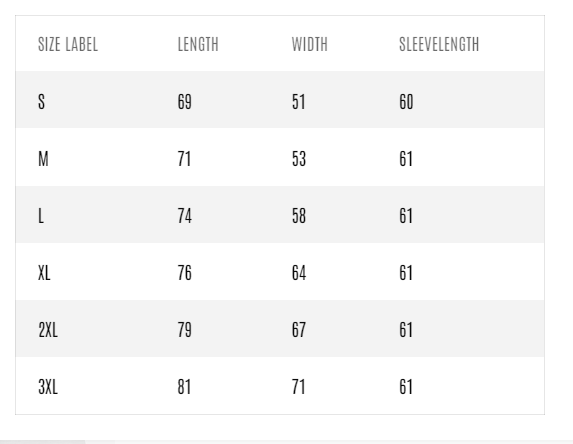This screenshot has width=573, height=444.
Task: Click the SLEEVELENGTH column header
Action: tap(439, 44)
